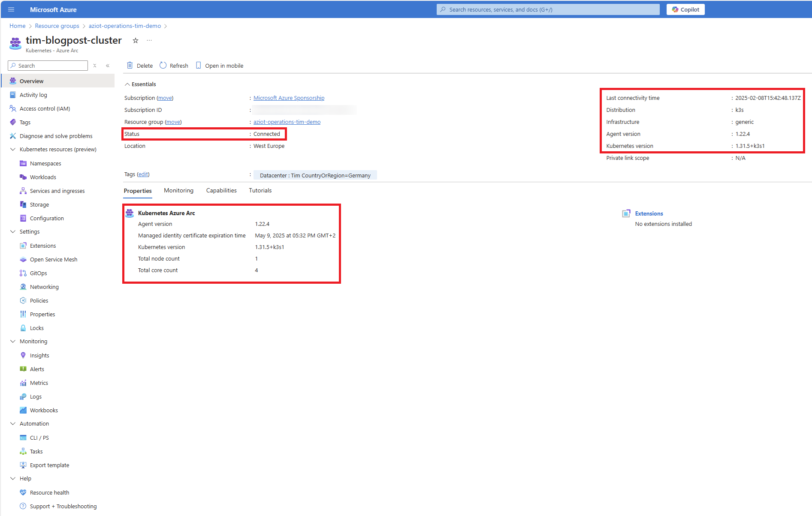The height and width of the screenshot is (516, 812).
Task: Open Open Service Mesh settings
Action: click(x=53, y=259)
